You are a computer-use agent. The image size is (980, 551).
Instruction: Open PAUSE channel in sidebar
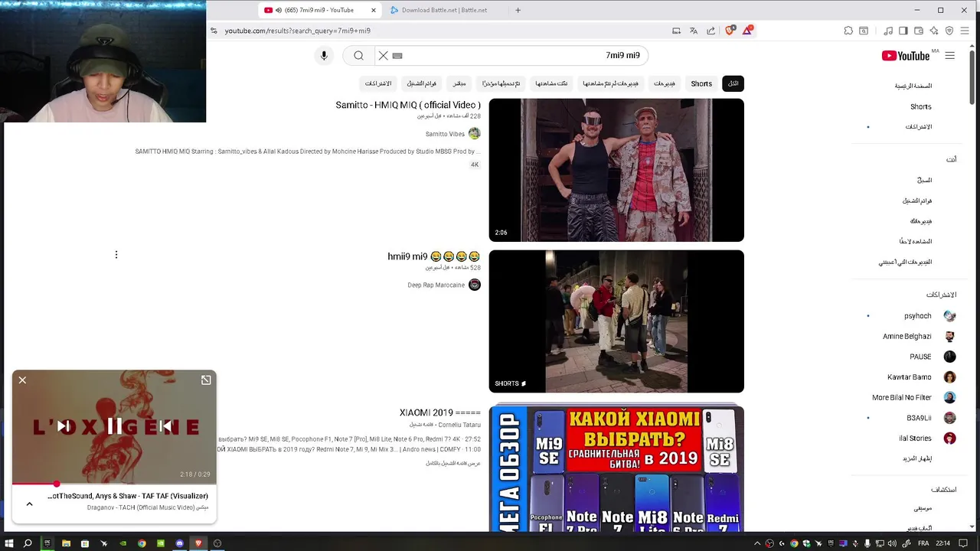click(x=920, y=357)
